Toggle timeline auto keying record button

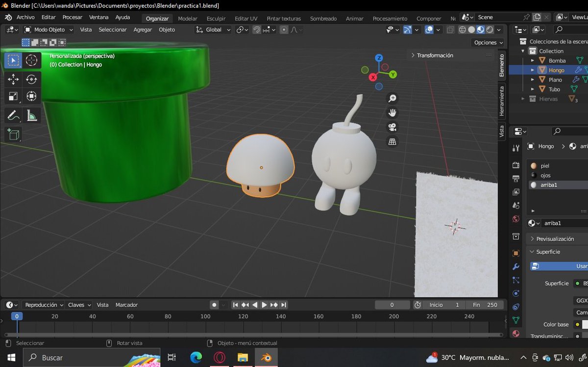214,305
